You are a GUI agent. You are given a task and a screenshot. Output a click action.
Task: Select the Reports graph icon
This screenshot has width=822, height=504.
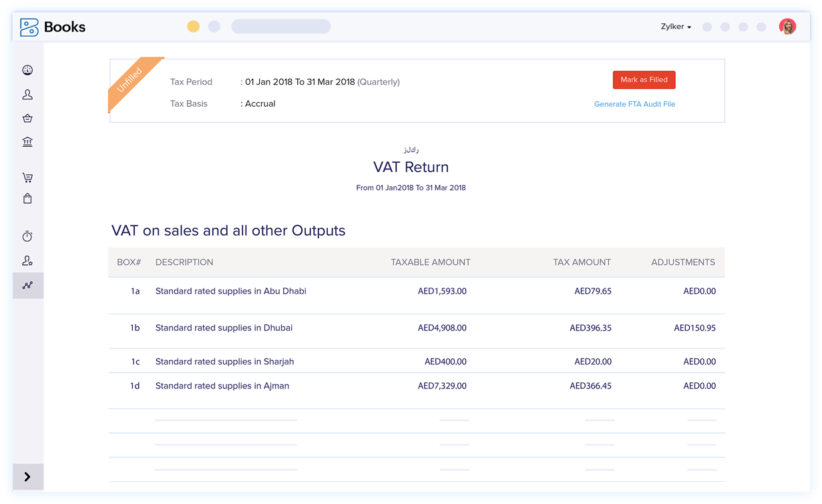point(27,285)
